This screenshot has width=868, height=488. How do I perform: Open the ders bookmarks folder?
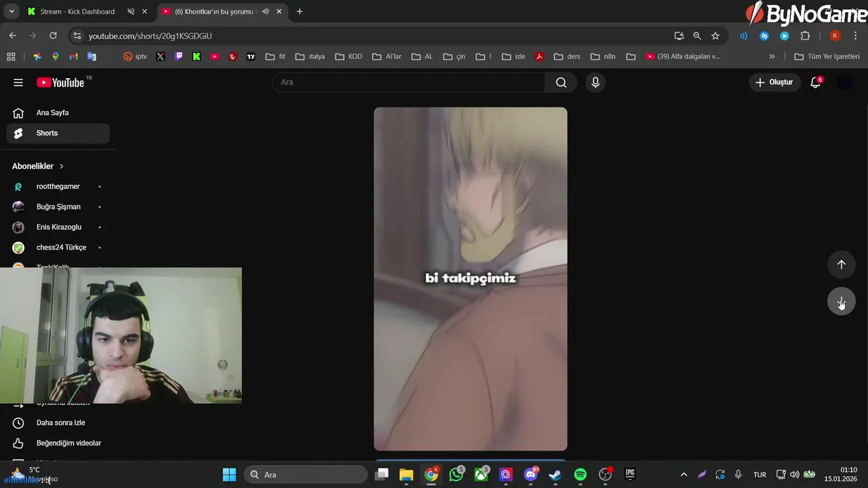tap(568, 57)
